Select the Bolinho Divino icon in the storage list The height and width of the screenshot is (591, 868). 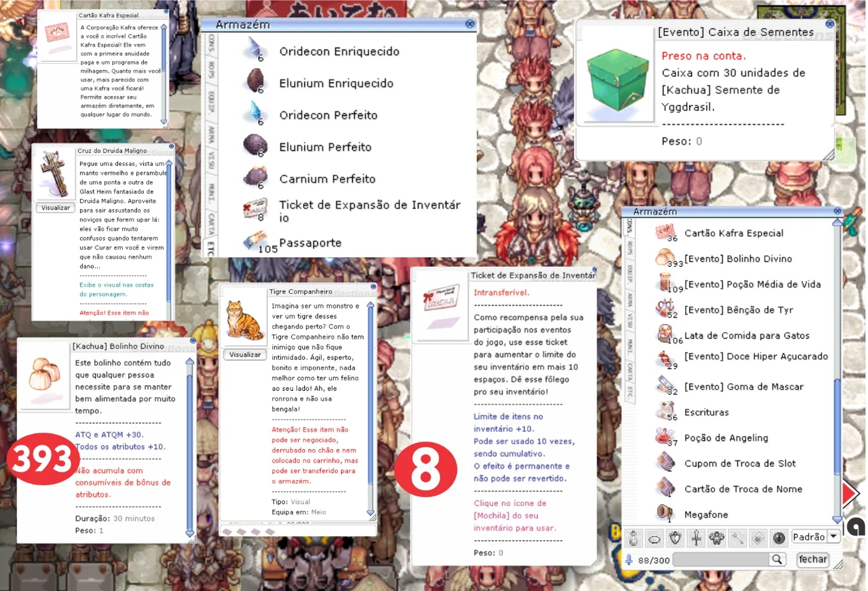(x=665, y=257)
